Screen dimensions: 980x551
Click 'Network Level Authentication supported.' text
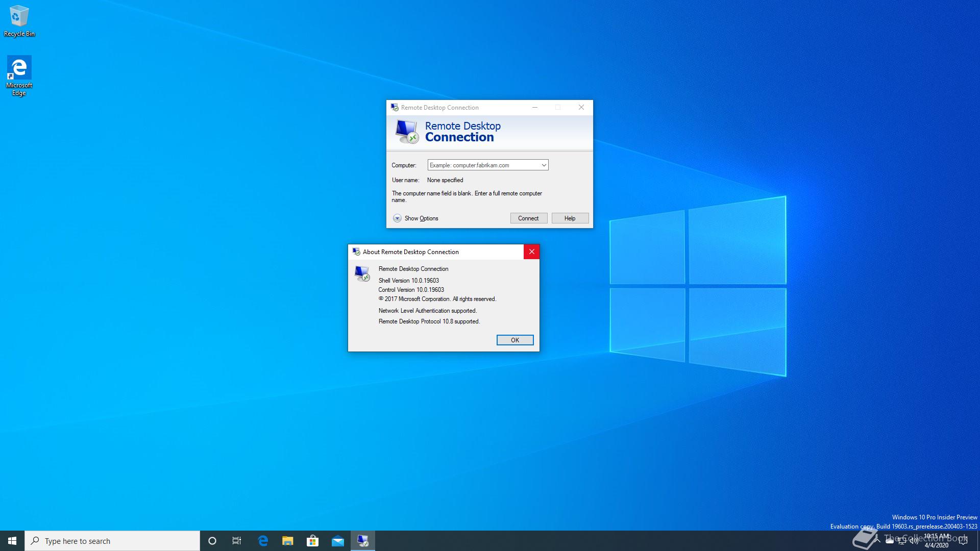[427, 311]
